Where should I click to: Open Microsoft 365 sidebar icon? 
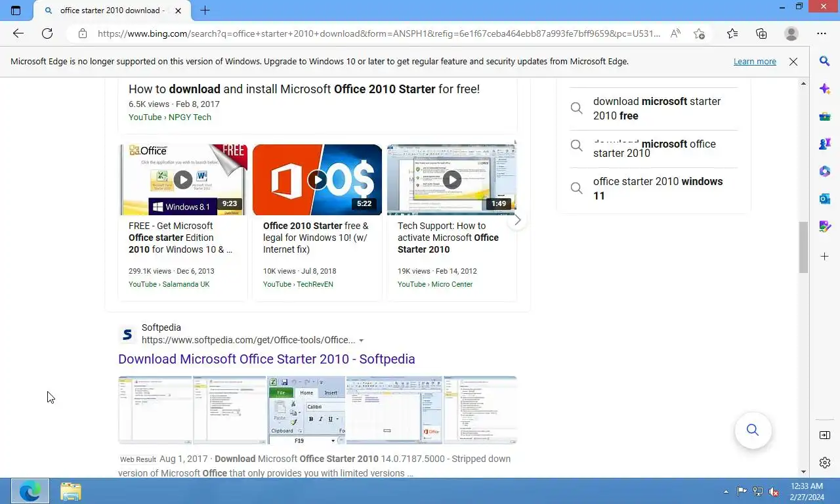click(825, 172)
